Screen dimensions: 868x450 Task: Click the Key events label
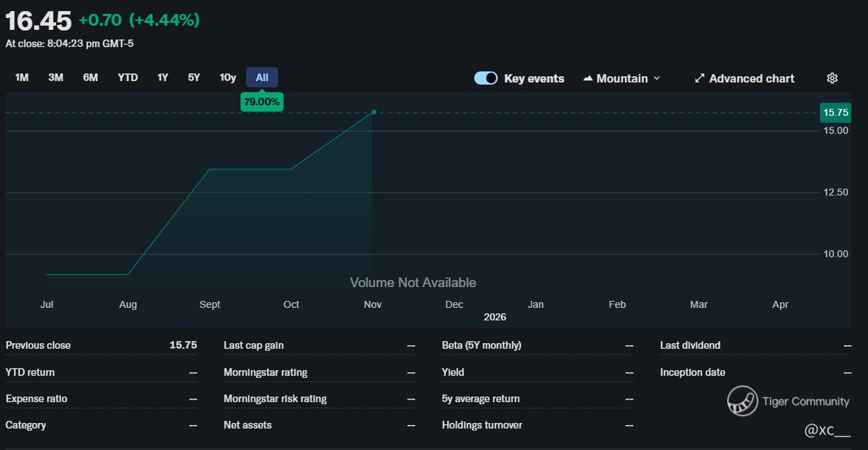(534, 78)
